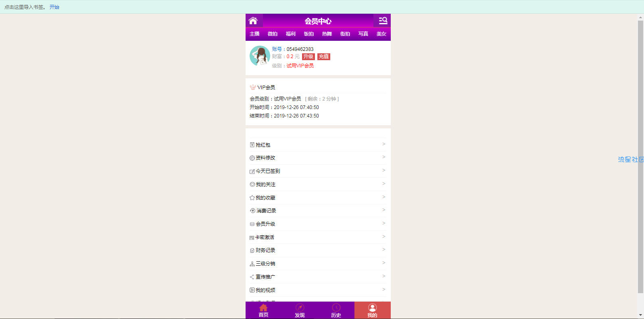Viewport: 644px width, 319px height.
Task: Open the search menu icon in the header
Action: 382,21
